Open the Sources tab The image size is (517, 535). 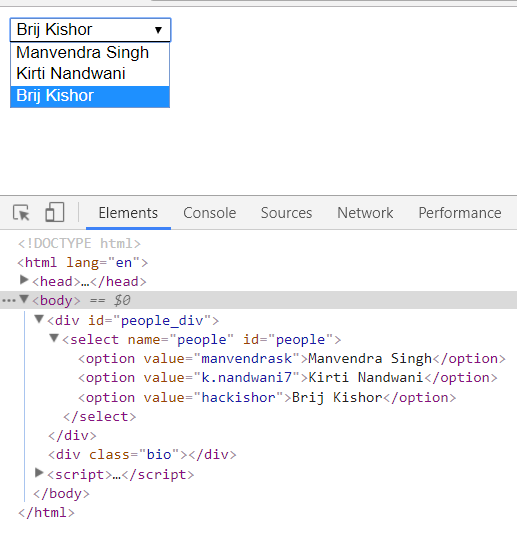[x=286, y=213]
